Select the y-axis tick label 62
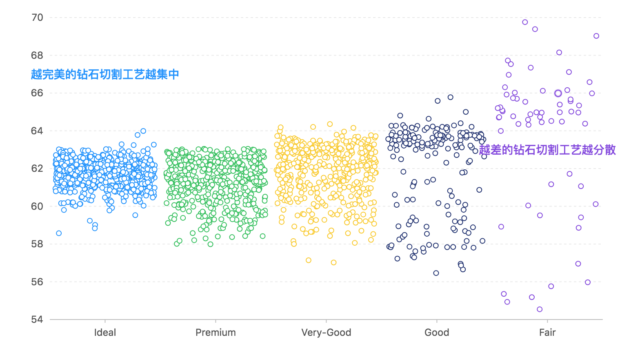 [x=37, y=169]
